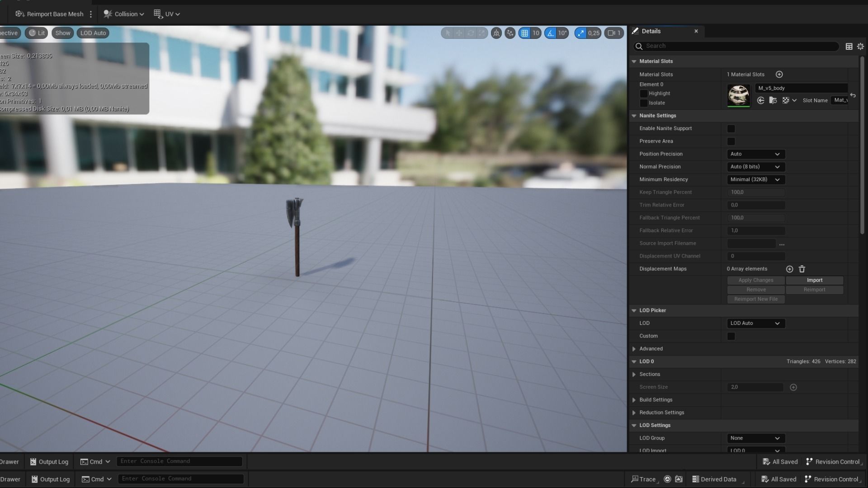
Task: Toggle grid snapping icon in viewport
Action: (524, 33)
